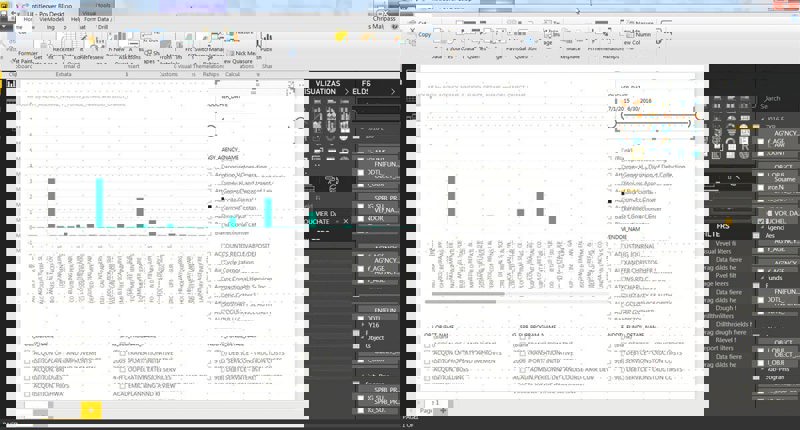800x430 pixels.
Task: Switch to the Help ribbon tab
Action: [76, 19]
